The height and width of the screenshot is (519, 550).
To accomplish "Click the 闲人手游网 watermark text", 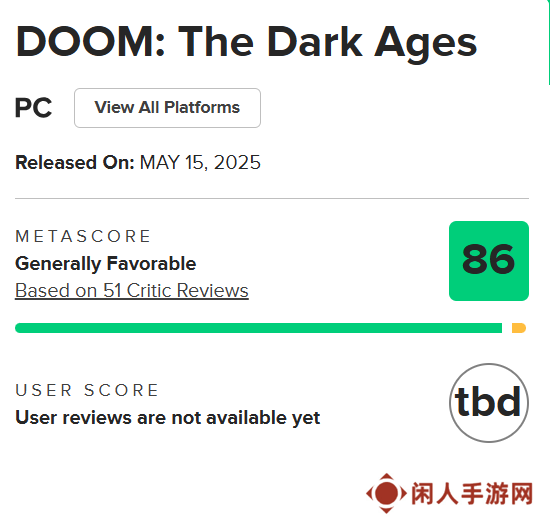I will [x=472, y=493].
